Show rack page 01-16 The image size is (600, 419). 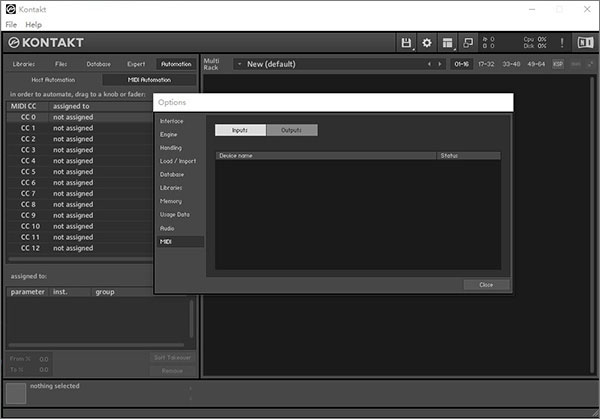coord(461,64)
